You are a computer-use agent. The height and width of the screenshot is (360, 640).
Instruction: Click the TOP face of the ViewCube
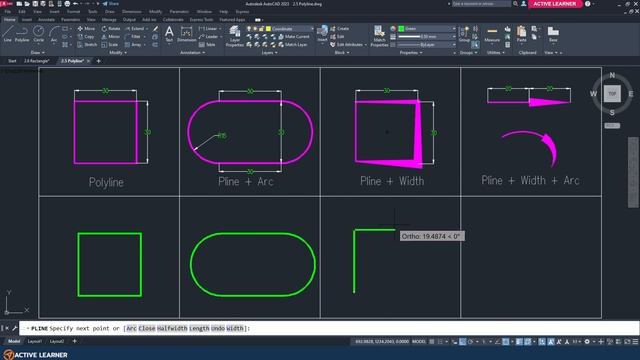(612, 93)
